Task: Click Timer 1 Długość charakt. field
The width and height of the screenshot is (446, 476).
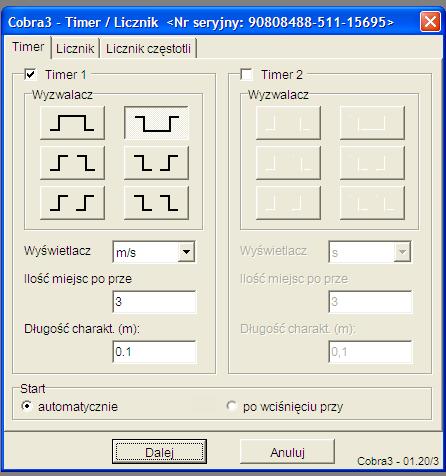Action: 155,352
